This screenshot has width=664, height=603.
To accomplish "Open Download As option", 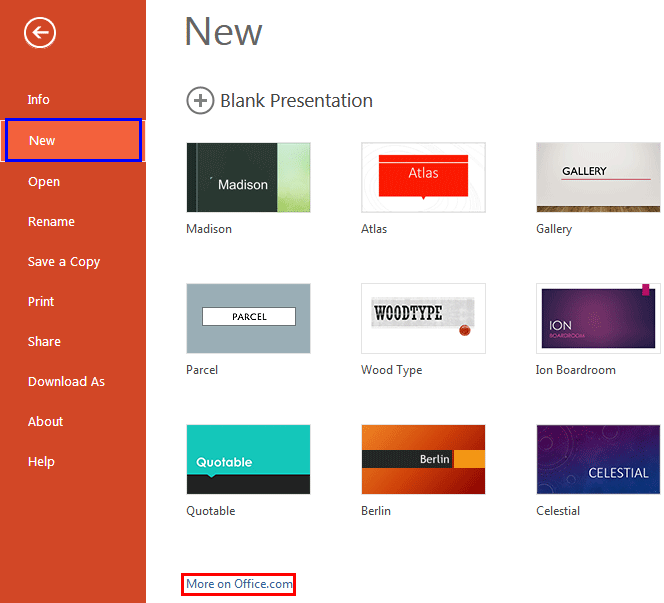I will click(66, 382).
